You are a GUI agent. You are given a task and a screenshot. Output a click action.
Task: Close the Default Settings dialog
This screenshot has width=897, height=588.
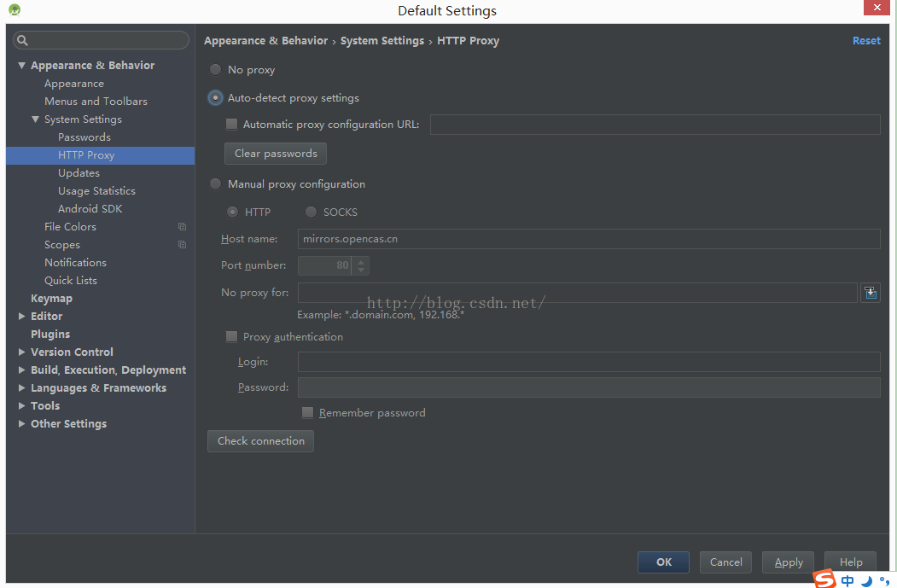(x=877, y=8)
